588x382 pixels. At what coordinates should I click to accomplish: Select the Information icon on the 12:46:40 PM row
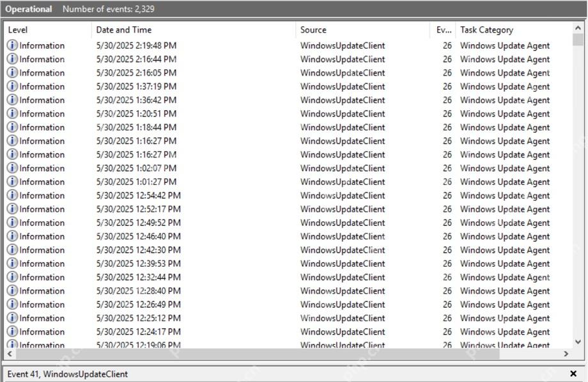[x=12, y=236]
